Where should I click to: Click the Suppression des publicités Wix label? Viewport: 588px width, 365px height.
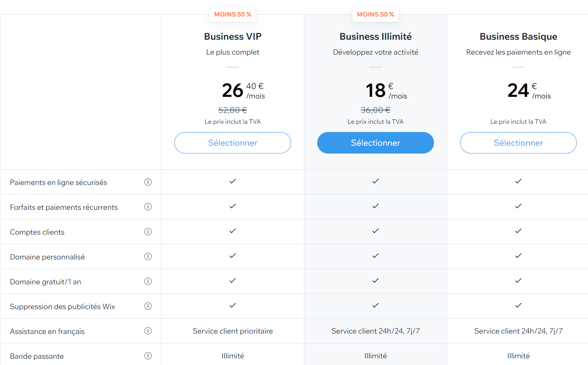tap(63, 307)
